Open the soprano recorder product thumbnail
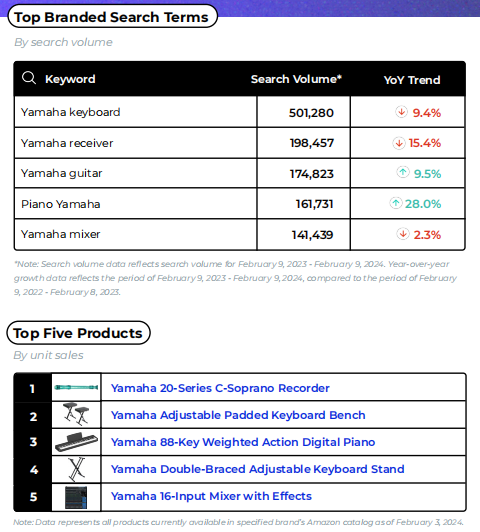The height and width of the screenshot is (532, 480). click(x=76, y=387)
